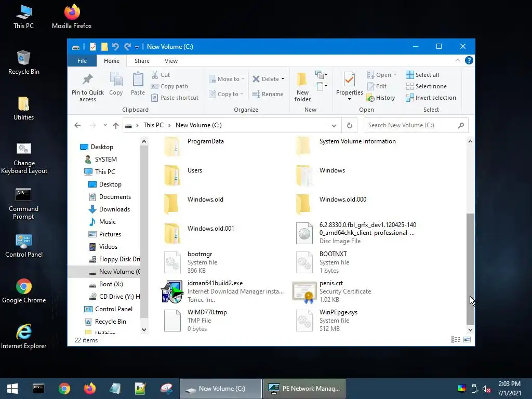Image resolution: width=532 pixels, height=399 pixels.
Task: Open the Move to dropdown
Action: (x=227, y=79)
